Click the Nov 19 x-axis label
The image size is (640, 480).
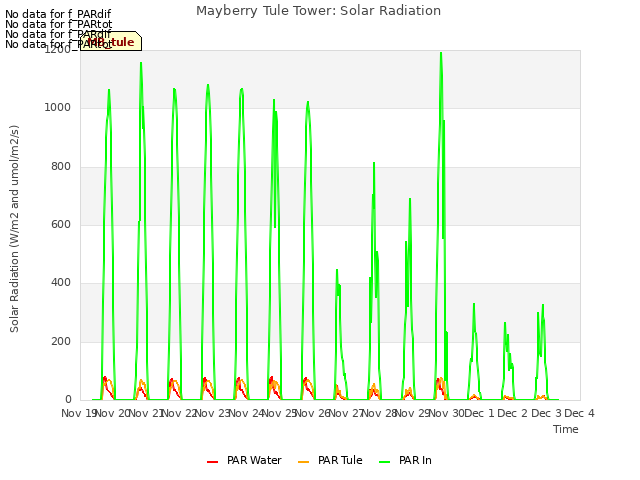78,413
